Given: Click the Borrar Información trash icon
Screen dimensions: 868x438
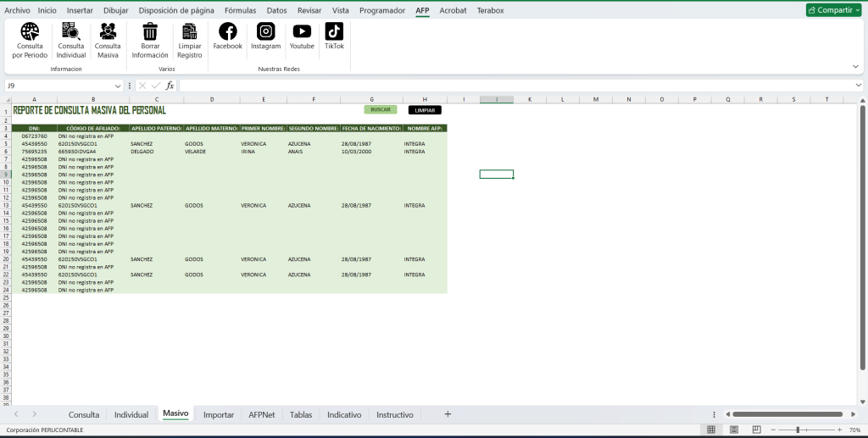Looking at the screenshot, I should click(x=150, y=32).
